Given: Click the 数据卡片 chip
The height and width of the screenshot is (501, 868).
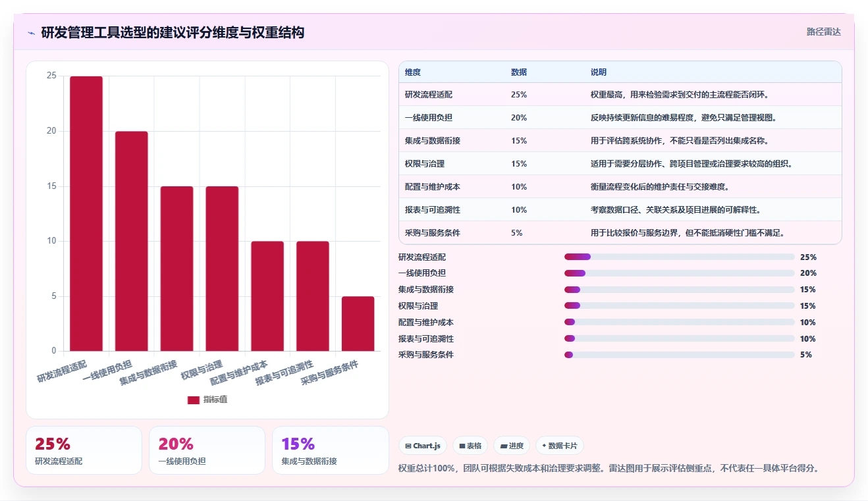Looking at the screenshot, I should (x=560, y=446).
